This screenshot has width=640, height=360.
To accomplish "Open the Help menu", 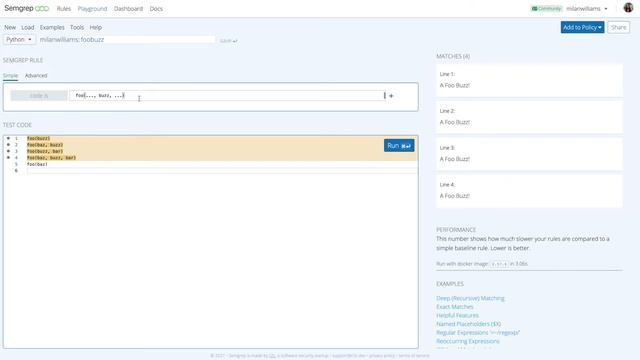I will (96, 27).
